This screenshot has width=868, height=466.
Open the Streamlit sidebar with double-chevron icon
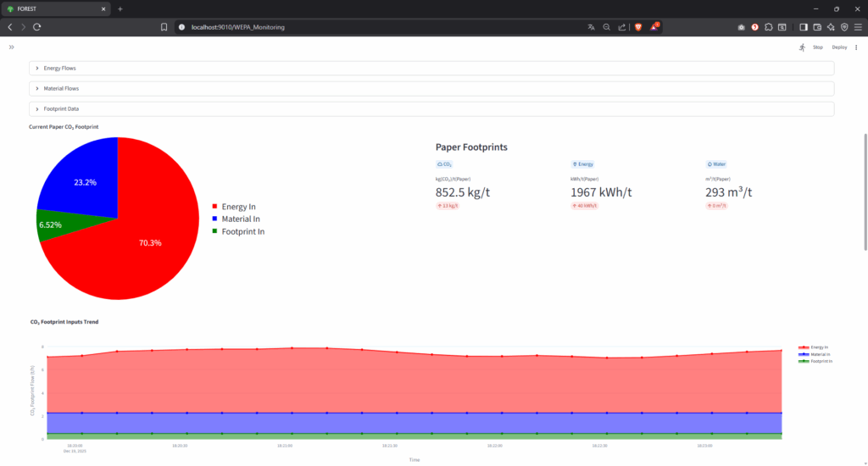[x=11, y=47]
